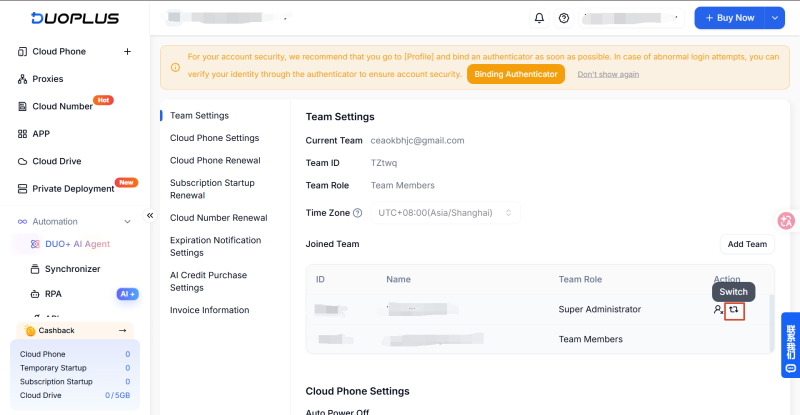Select the Team Settings tab
The height and width of the screenshot is (415, 800).
coord(199,116)
